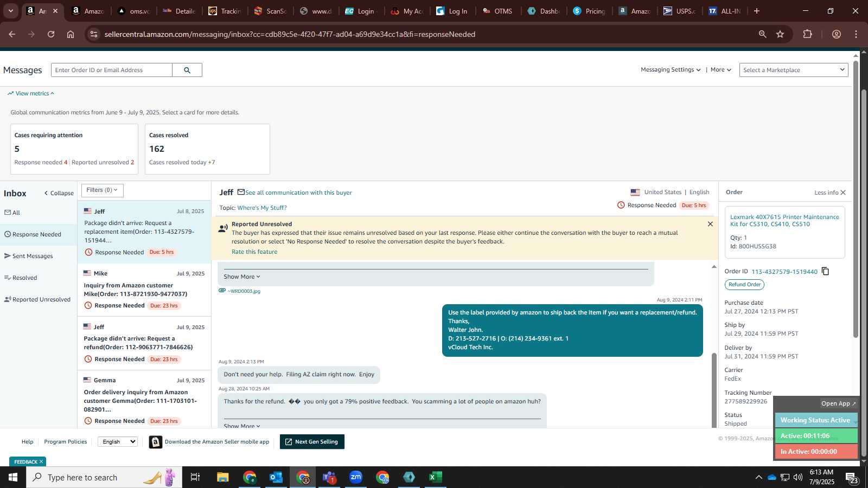Open the browser extensions puzzle icon
Image resolution: width=868 pixels, height=488 pixels.
(807, 34)
